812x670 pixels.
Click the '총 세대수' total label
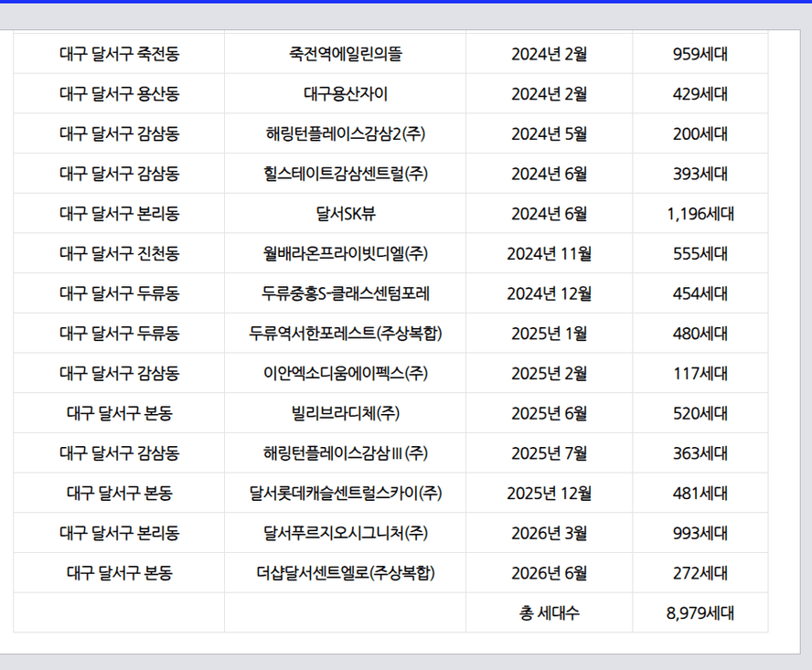[549, 613]
